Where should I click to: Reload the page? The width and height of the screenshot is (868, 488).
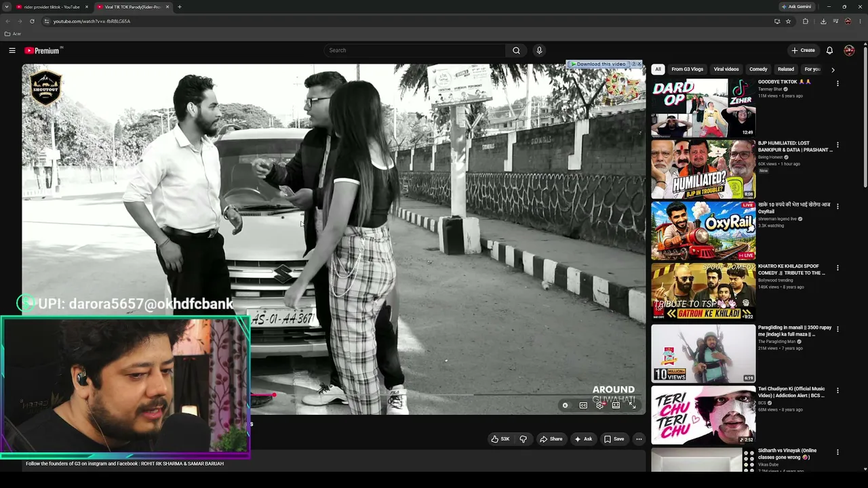[32, 21]
